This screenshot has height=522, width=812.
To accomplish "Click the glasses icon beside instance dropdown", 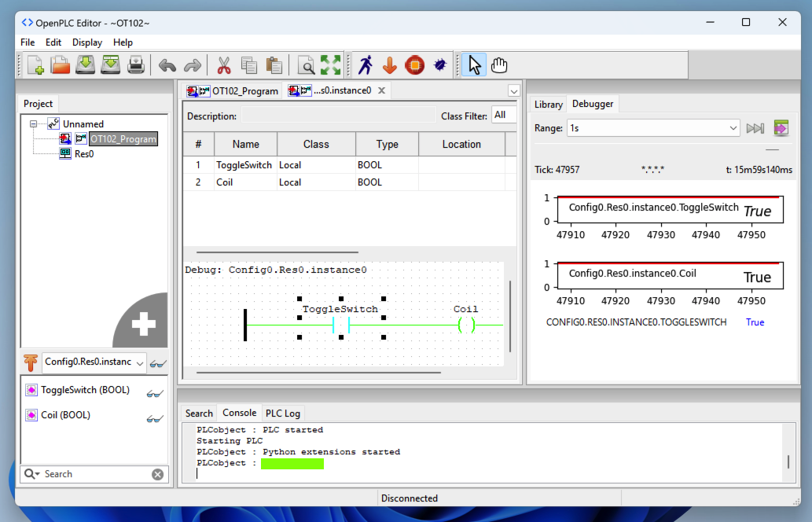I will tap(158, 363).
